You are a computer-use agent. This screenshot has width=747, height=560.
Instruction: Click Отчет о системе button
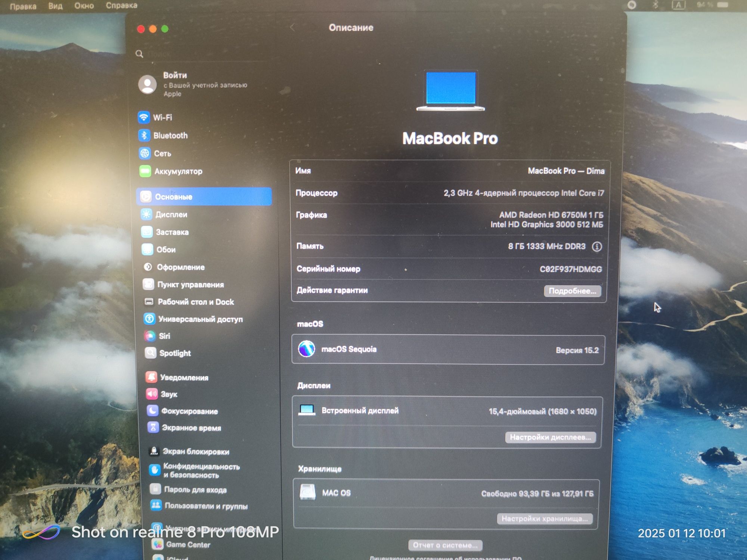point(445,545)
